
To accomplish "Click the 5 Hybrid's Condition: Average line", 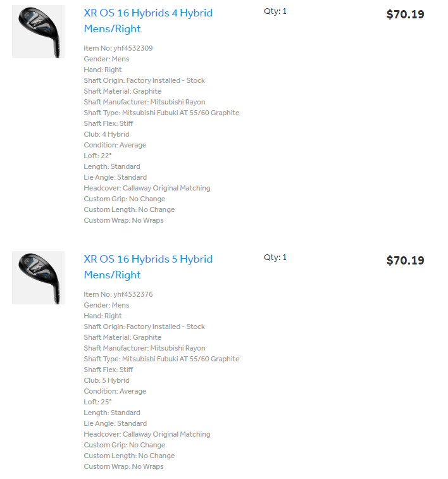I will tap(115, 391).
